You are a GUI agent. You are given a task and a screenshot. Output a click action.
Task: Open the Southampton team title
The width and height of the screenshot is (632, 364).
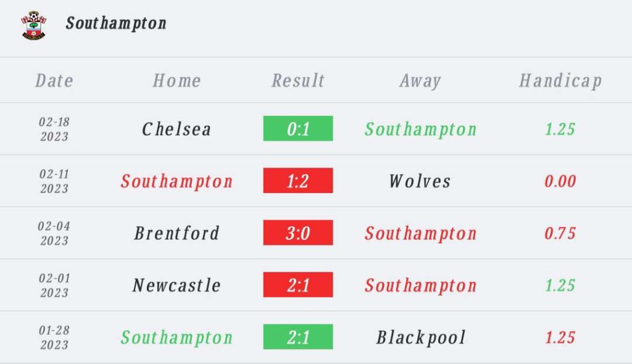click(116, 23)
